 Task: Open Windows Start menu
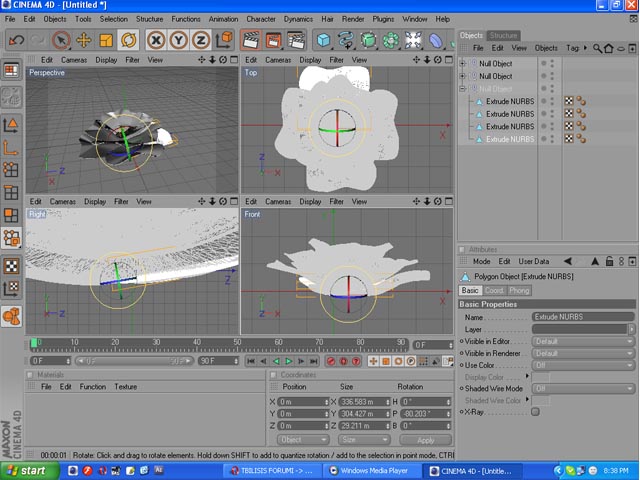point(29,471)
